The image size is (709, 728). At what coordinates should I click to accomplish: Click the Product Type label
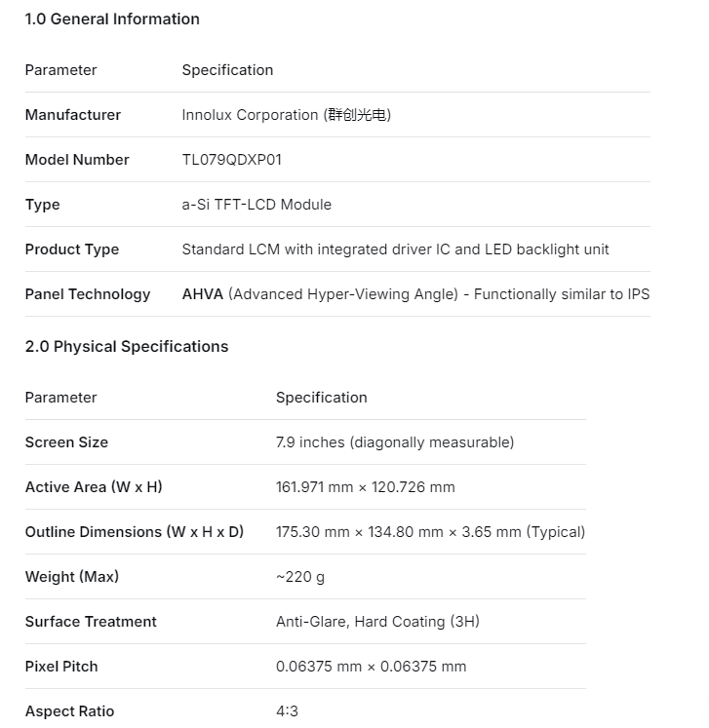pyautogui.click(x=72, y=249)
